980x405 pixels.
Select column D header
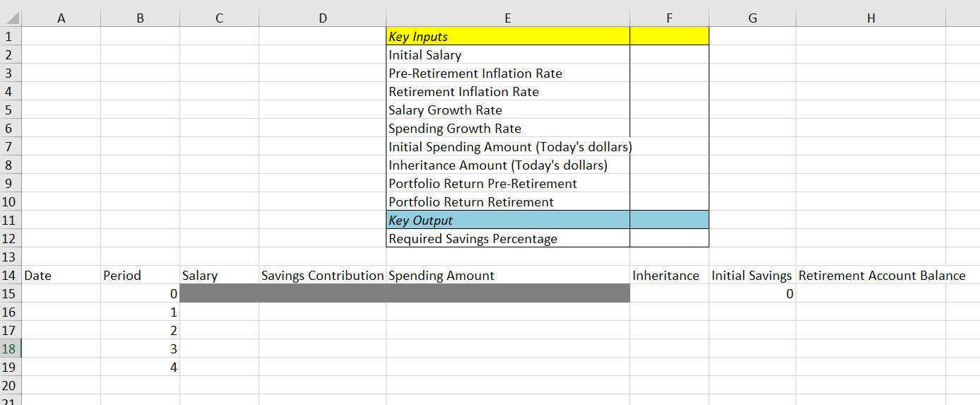coord(323,19)
